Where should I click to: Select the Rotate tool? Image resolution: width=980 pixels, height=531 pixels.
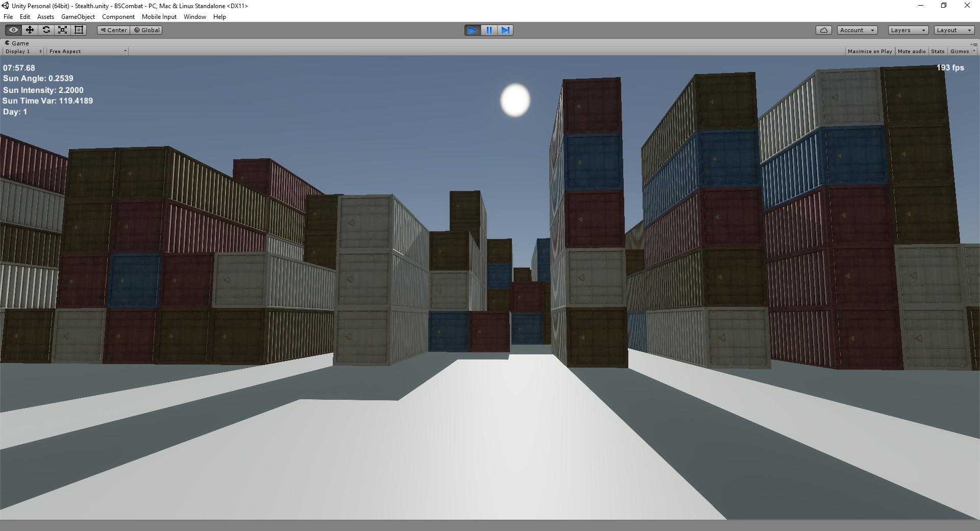pos(46,30)
